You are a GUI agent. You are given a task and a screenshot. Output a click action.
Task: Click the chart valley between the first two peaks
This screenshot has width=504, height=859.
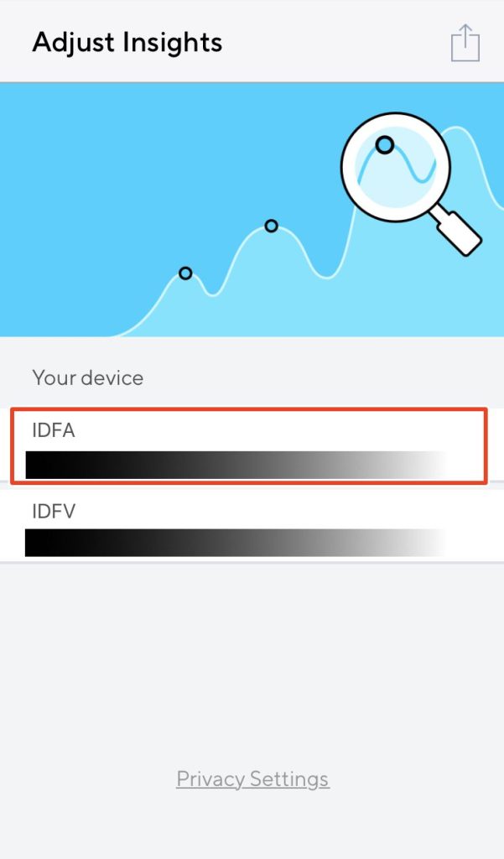pos(213,294)
